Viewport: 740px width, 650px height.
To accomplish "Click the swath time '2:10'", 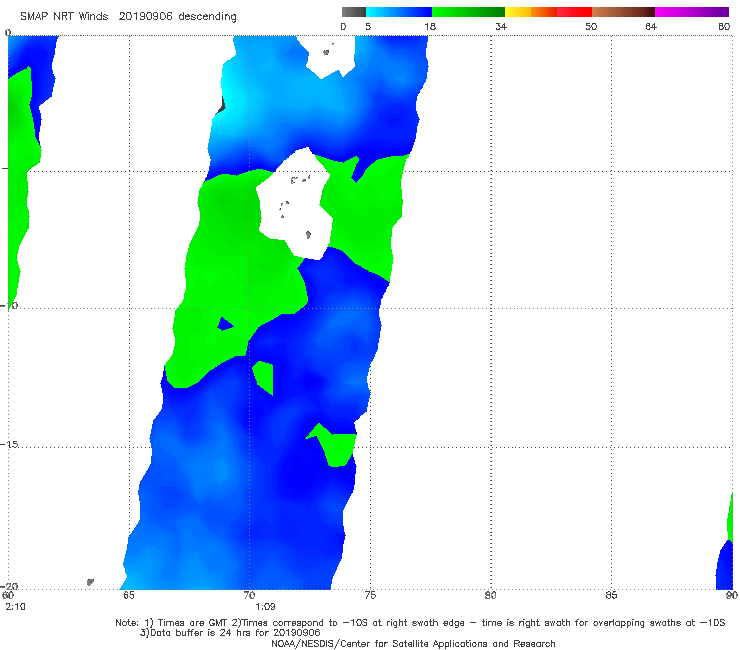I will pyautogui.click(x=16, y=607).
